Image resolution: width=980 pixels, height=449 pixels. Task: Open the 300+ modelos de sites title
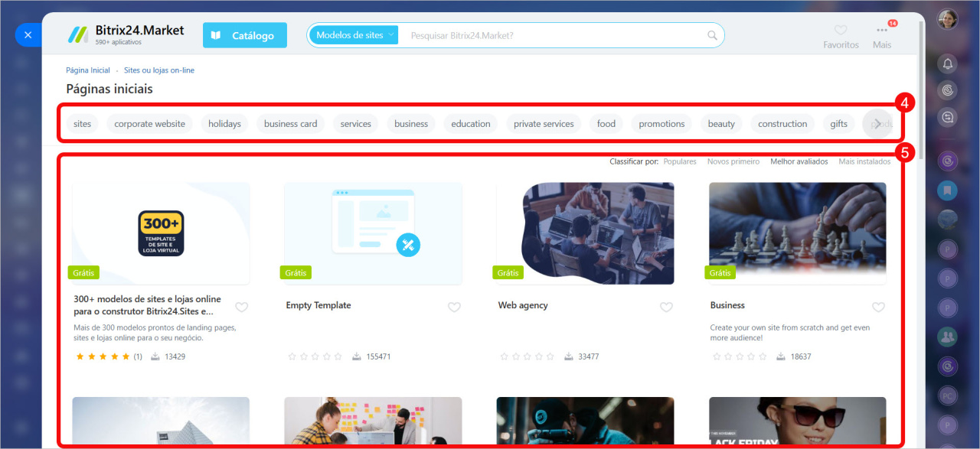point(147,305)
